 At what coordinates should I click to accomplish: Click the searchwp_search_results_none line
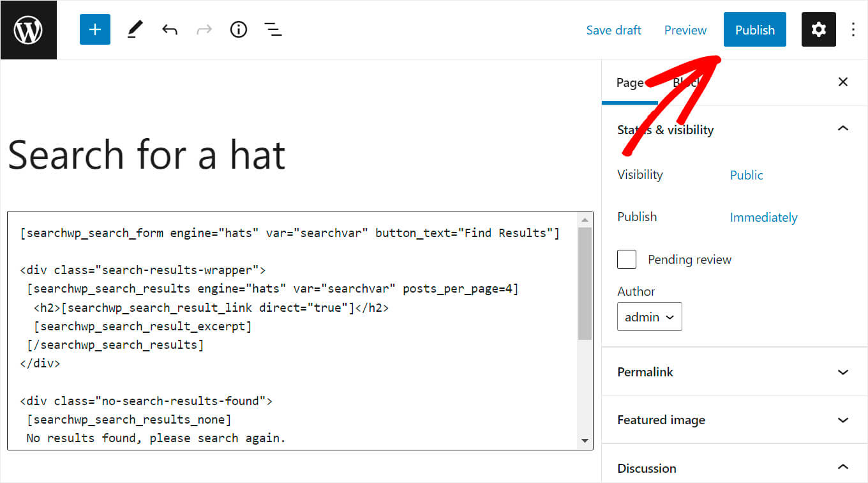[129, 420]
